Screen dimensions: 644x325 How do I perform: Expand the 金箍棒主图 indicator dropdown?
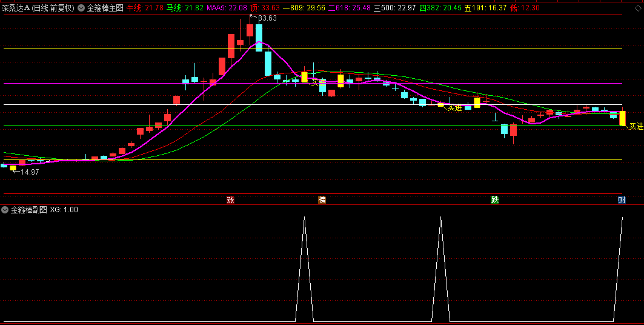[x=81, y=8]
